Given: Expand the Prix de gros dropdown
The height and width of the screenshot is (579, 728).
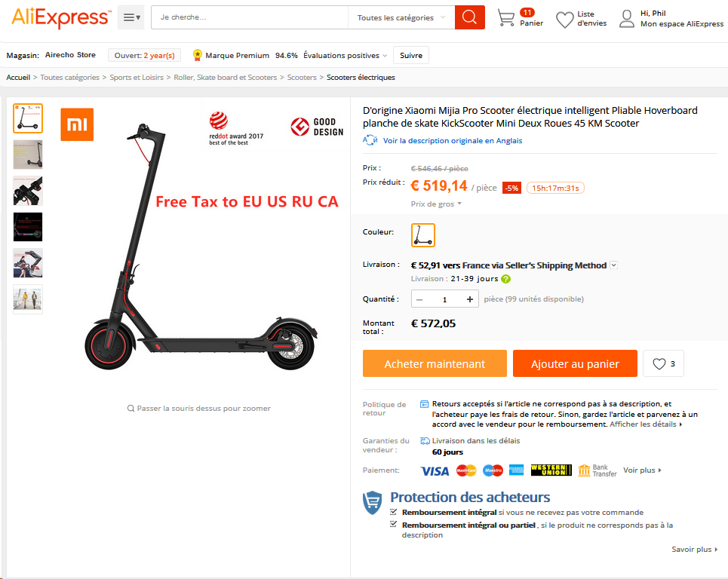Looking at the screenshot, I should click(x=436, y=204).
